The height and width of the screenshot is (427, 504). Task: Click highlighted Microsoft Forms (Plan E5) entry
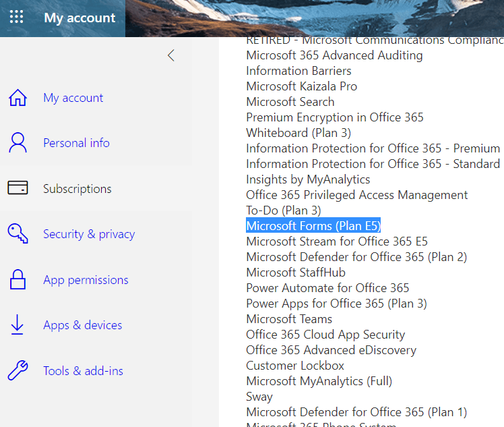pyautogui.click(x=313, y=226)
